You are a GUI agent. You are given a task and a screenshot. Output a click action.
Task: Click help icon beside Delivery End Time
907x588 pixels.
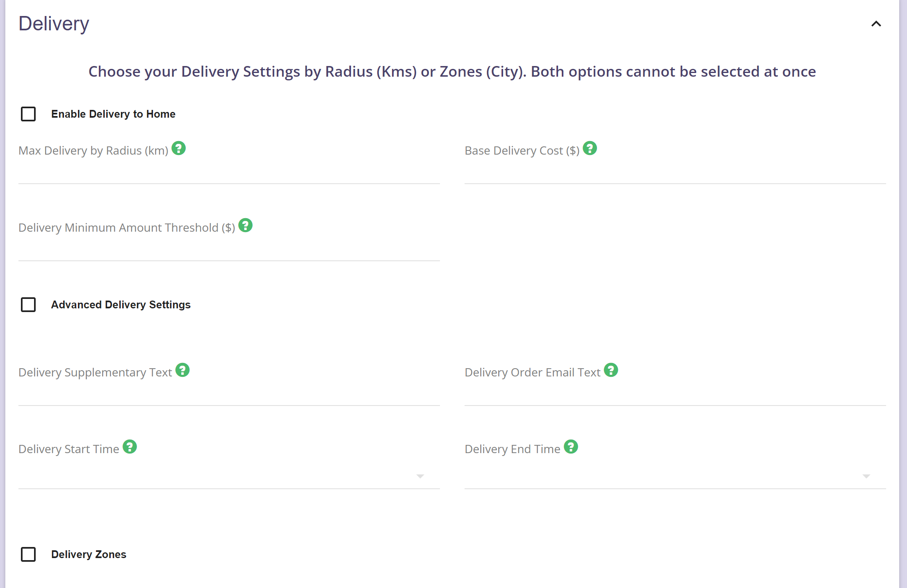tap(571, 447)
